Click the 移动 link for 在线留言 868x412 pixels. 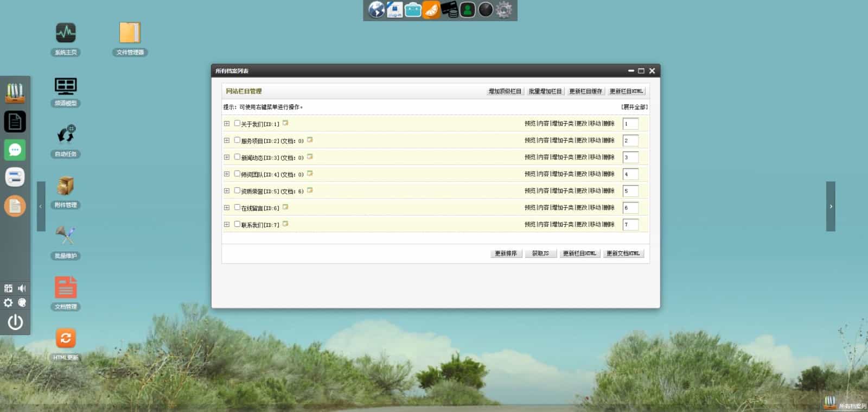596,208
